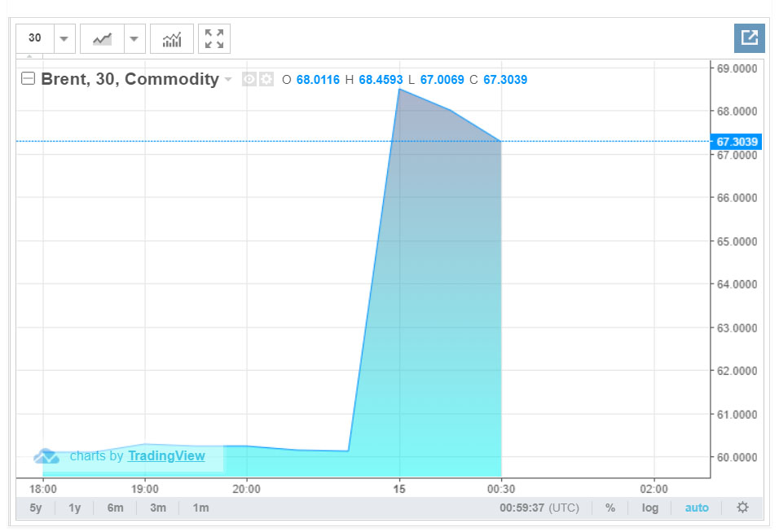The width and height of the screenshot is (779, 532).
Task: Click the TradingView cloud logo
Action: (x=46, y=456)
